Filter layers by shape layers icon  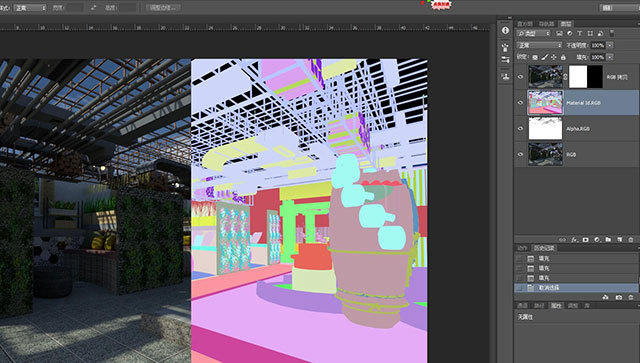pos(590,33)
